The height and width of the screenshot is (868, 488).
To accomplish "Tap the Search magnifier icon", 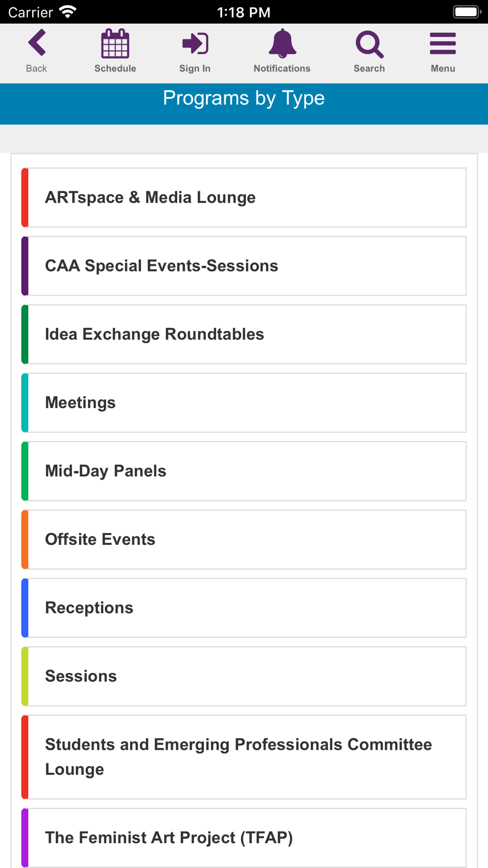I will 369,44.
